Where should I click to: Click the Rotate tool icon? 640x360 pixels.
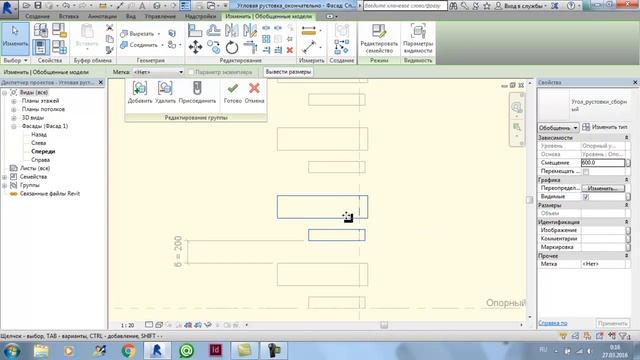coord(232,48)
